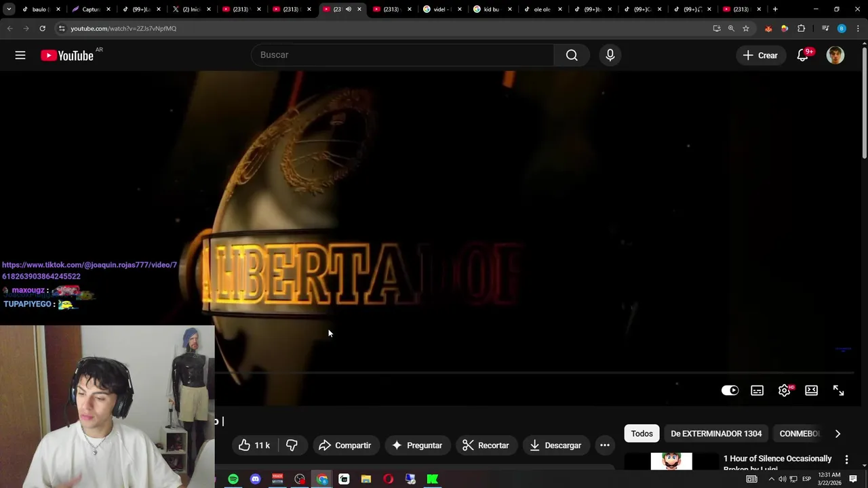Open the Chrome three-dot menu
The height and width of the screenshot is (488, 868).
[x=858, y=28]
